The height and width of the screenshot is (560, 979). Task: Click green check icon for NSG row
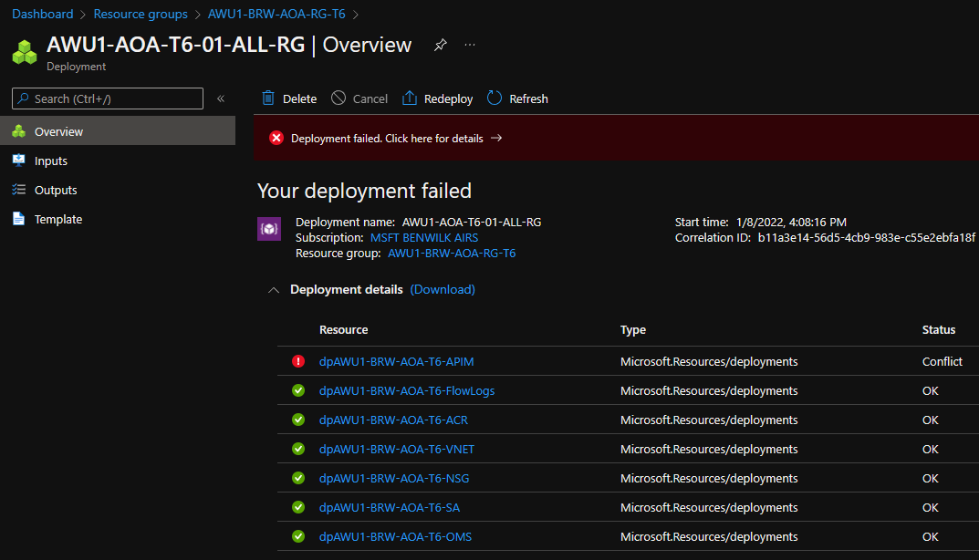coord(298,478)
